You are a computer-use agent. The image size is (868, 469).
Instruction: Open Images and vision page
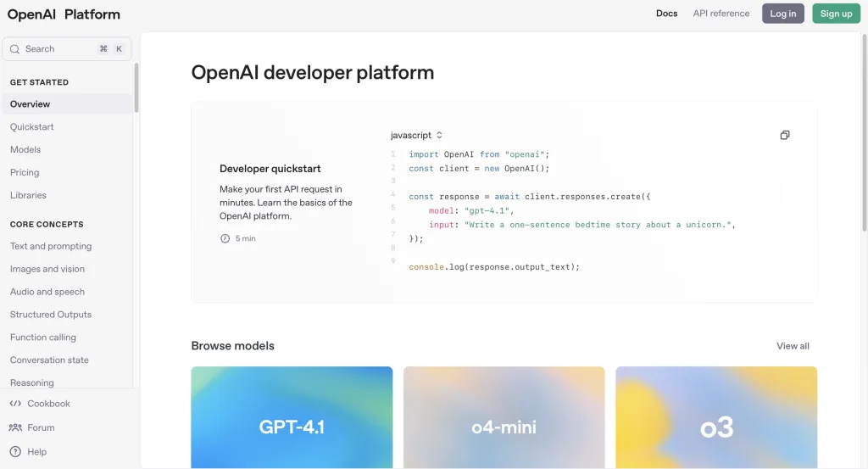47,269
